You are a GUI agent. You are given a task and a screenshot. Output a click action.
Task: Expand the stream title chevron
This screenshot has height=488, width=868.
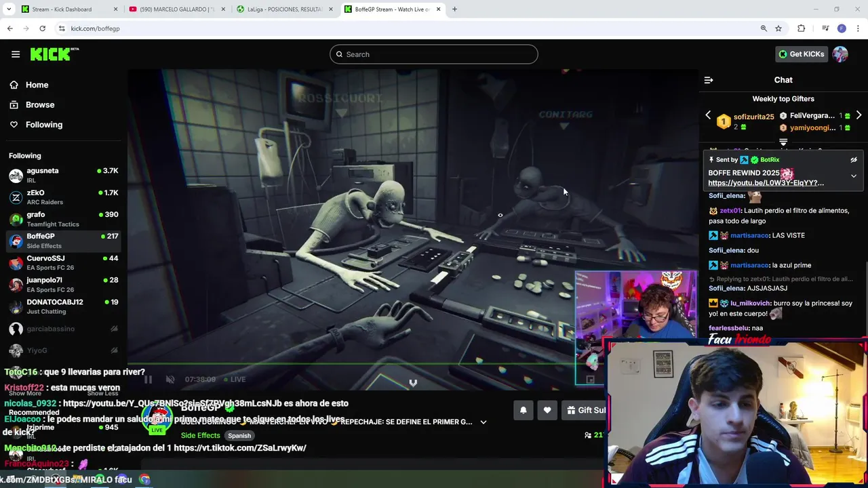[x=484, y=422]
